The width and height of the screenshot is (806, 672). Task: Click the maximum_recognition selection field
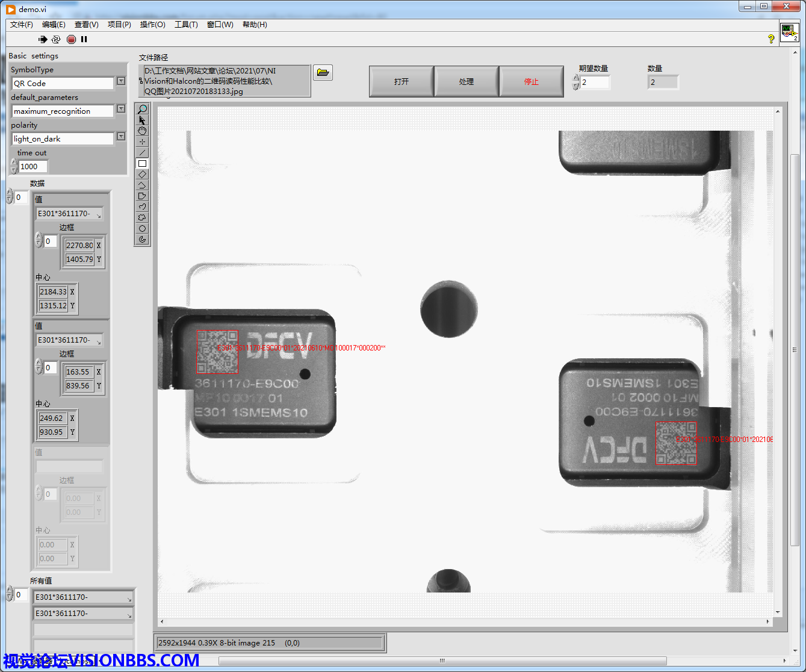[63, 111]
